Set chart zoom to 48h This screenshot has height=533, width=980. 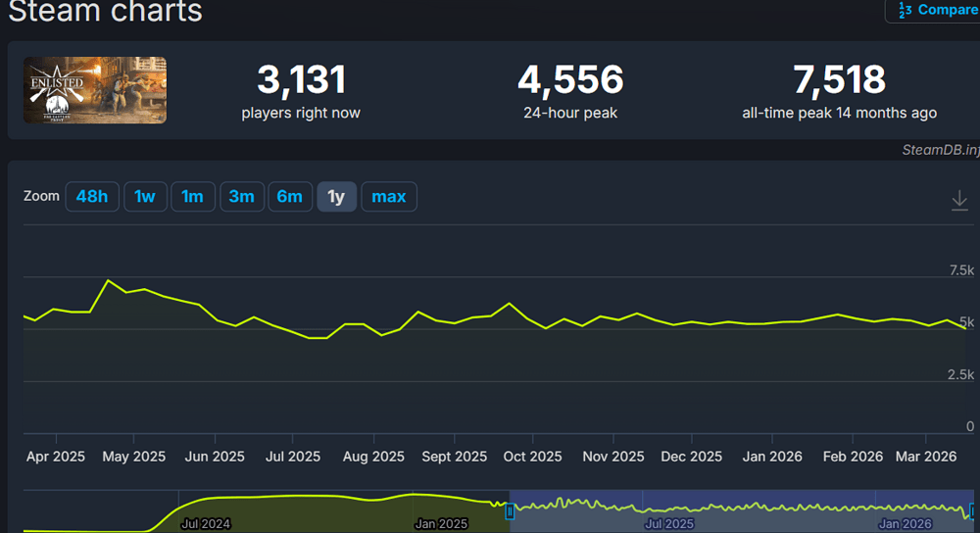[x=91, y=197]
